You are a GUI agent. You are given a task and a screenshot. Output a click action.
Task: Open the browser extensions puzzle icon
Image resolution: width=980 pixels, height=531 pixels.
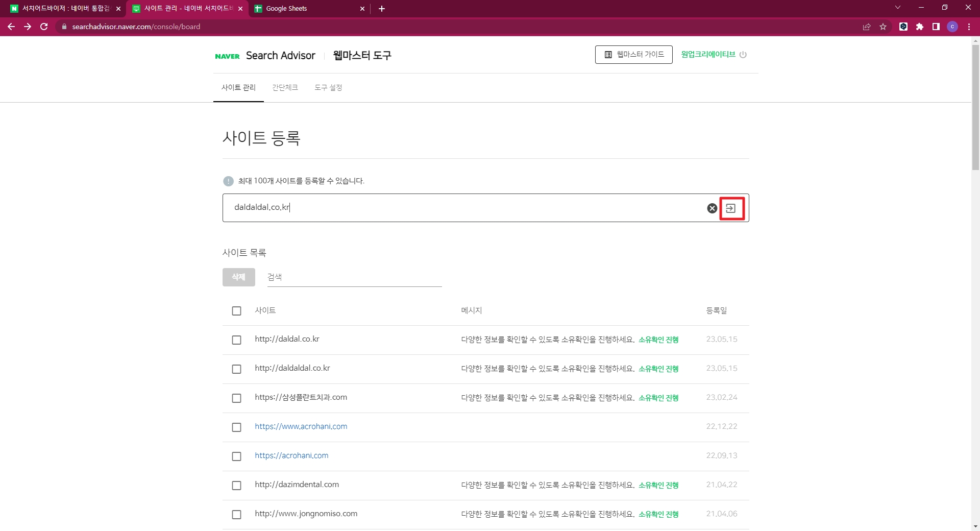[920, 27]
